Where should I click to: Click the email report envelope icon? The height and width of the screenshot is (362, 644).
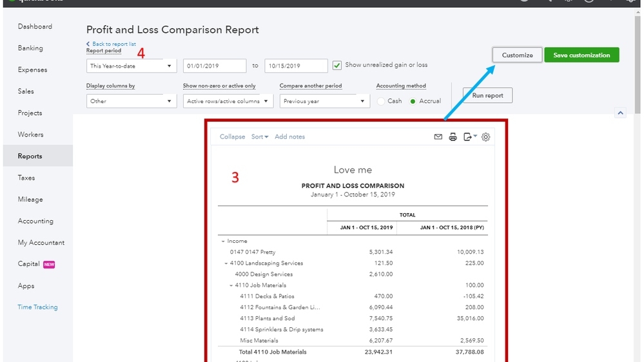438,137
